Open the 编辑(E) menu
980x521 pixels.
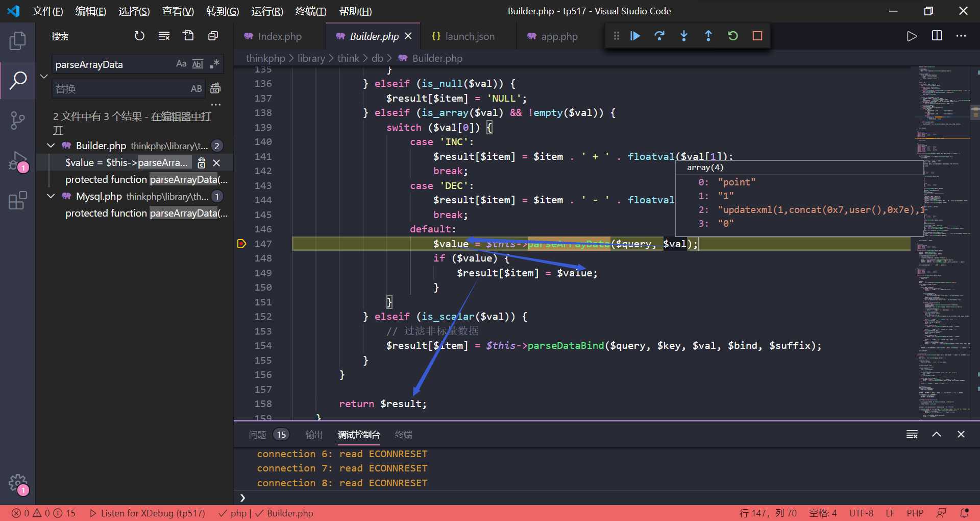point(91,11)
